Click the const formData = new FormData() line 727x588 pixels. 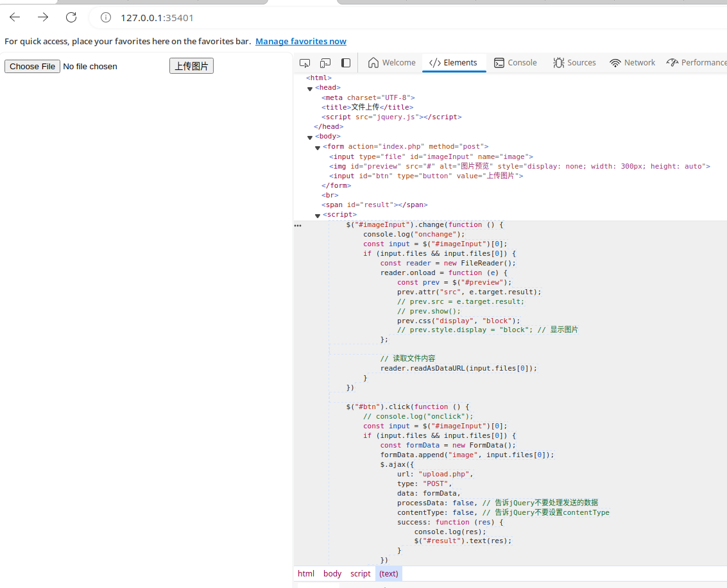[x=448, y=445]
